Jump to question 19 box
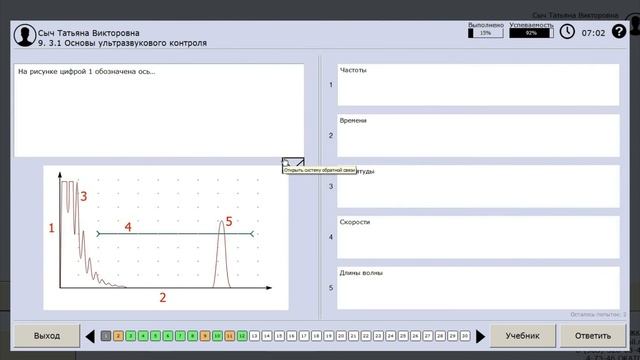The width and height of the screenshot is (640, 360). tap(329, 336)
